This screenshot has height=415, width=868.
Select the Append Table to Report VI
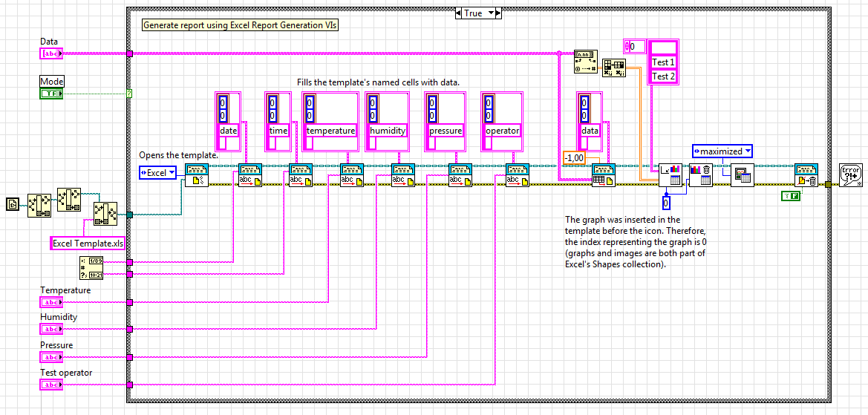pos(604,175)
